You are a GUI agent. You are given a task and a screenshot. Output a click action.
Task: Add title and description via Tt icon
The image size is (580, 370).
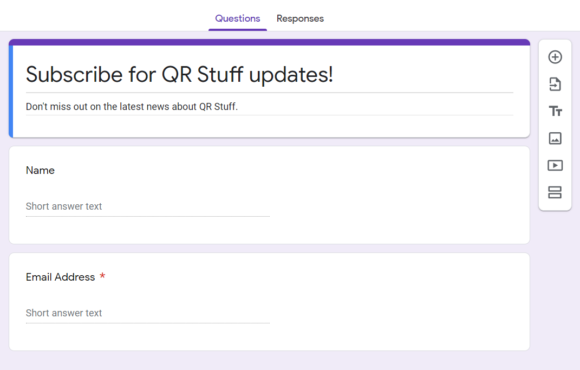pos(555,111)
